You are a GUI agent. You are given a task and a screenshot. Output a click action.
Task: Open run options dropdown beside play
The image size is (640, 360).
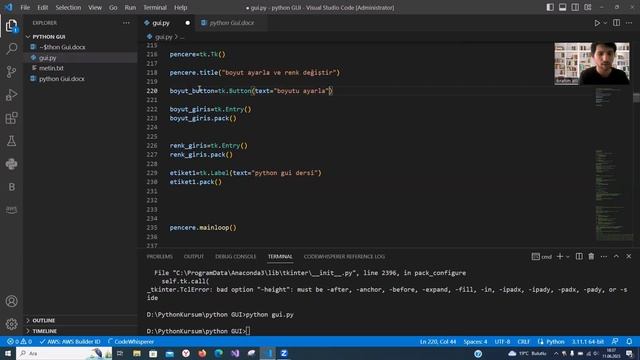coord(605,23)
